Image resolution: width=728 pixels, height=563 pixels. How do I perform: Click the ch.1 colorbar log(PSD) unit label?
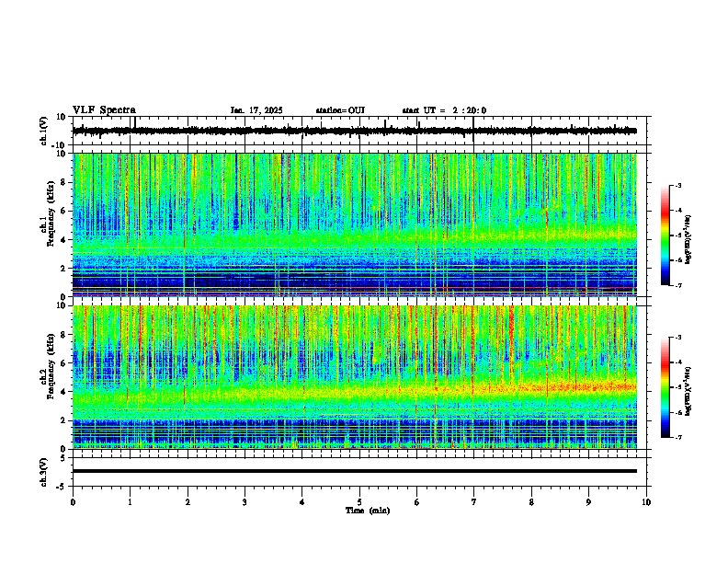(x=688, y=240)
